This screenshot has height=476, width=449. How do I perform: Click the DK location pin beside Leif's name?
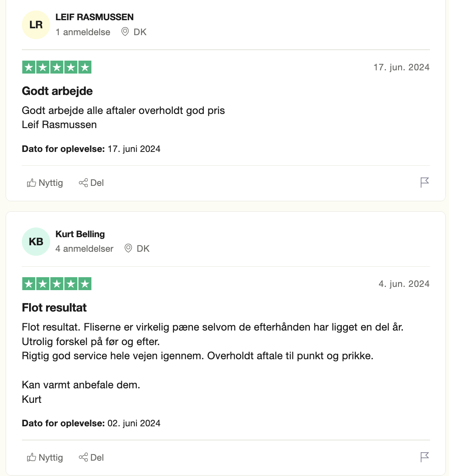[125, 32]
